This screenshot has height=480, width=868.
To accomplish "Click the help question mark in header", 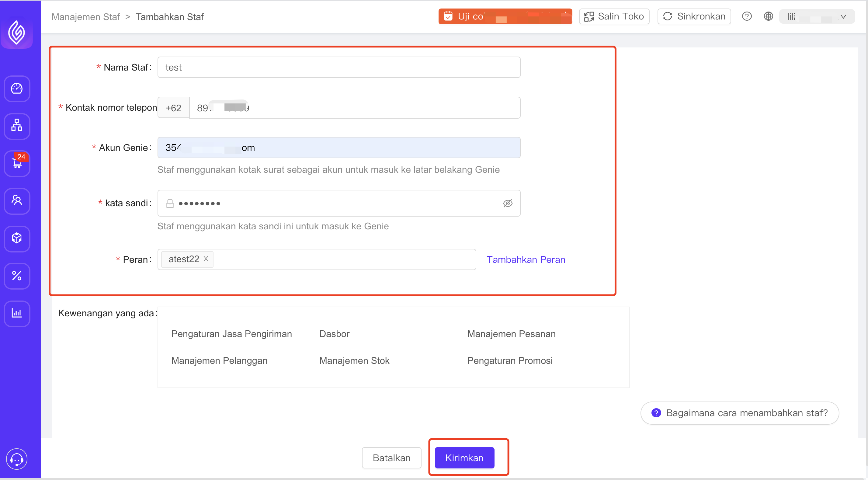I will [x=747, y=16].
